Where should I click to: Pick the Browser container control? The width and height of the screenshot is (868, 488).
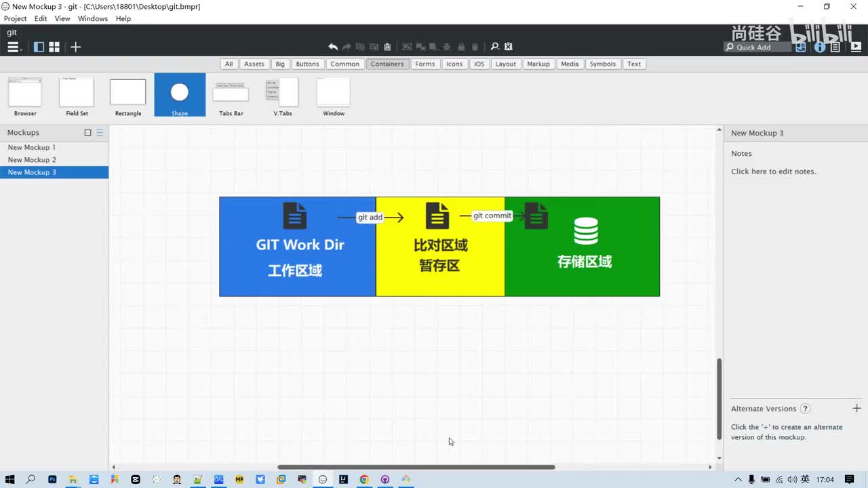click(25, 96)
